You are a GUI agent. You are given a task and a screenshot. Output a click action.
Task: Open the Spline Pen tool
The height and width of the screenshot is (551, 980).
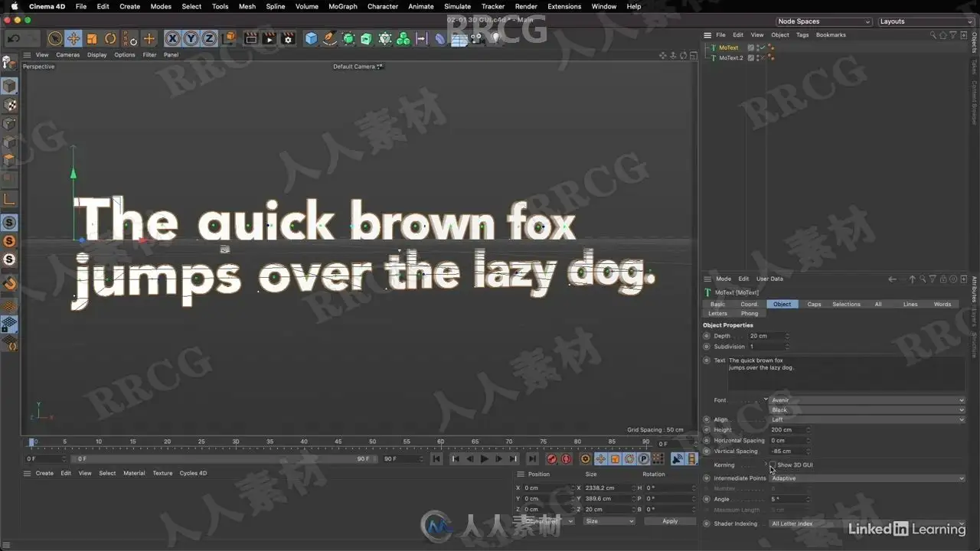329,38
